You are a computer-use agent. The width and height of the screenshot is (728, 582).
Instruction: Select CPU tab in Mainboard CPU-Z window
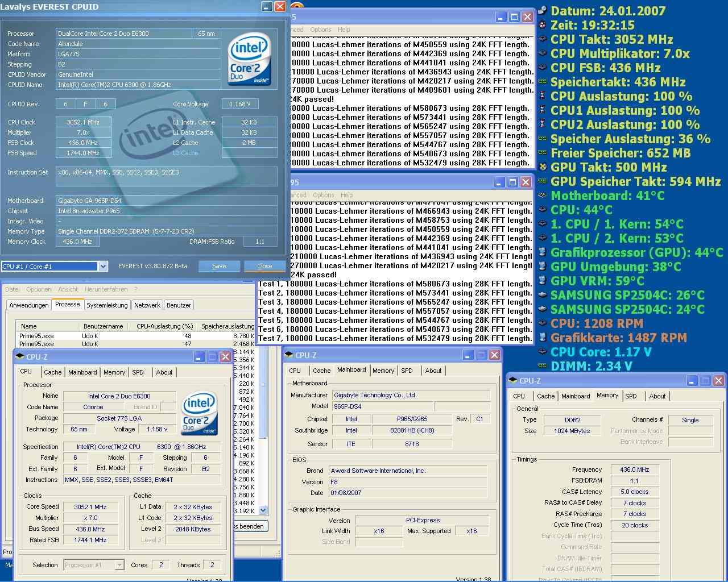tap(295, 371)
